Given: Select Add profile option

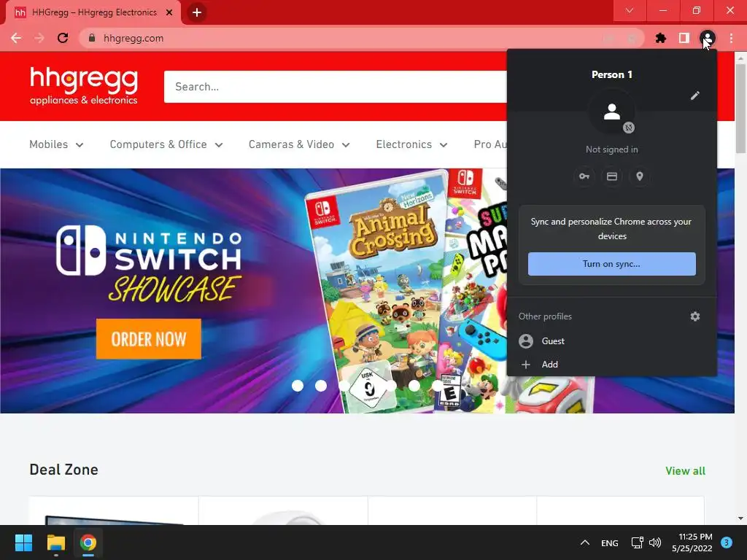Looking at the screenshot, I should click(612, 365).
